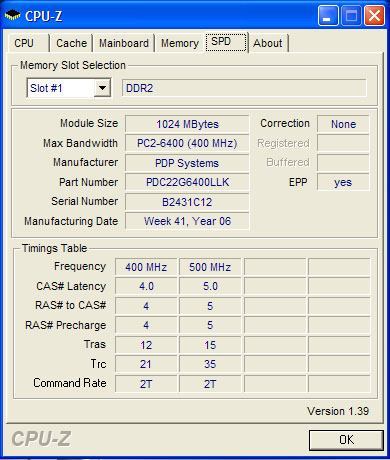Click the Tras value 15
The height and width of the screenshot is (460, 390).
210,345
